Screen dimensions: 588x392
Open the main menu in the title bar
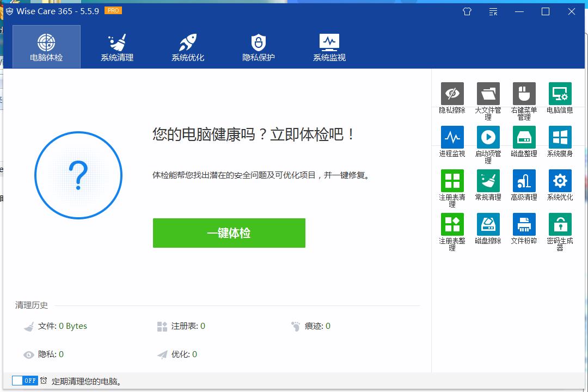493,11
